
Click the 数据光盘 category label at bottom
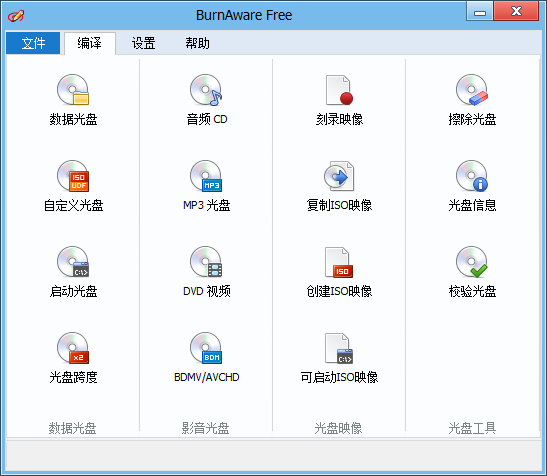[x=73, y=428]
